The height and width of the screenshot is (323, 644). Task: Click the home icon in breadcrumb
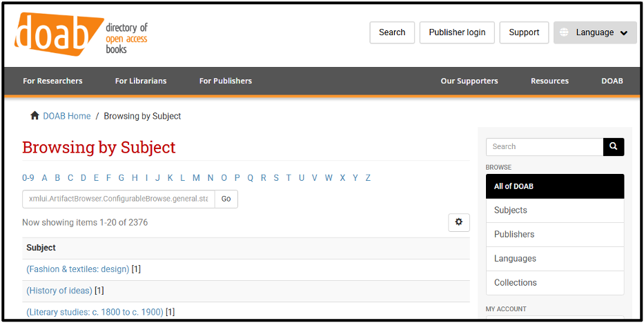click(x=35, y=116)
